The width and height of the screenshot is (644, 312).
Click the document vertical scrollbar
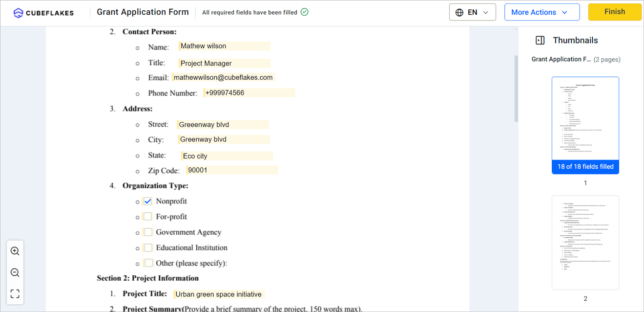tap(516, 88)
